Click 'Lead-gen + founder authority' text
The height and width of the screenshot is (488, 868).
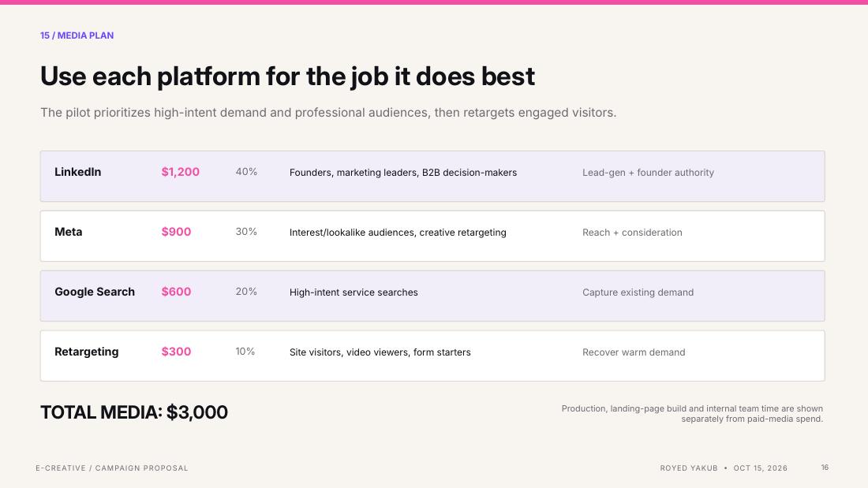tap(648, 173)
